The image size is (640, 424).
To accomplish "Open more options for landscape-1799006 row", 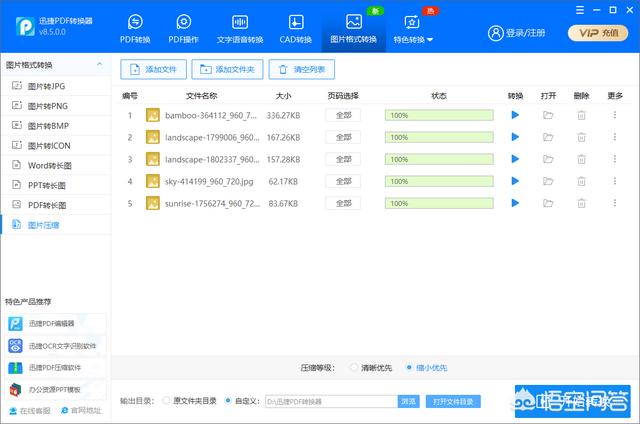I will click(x=615, y=137).
